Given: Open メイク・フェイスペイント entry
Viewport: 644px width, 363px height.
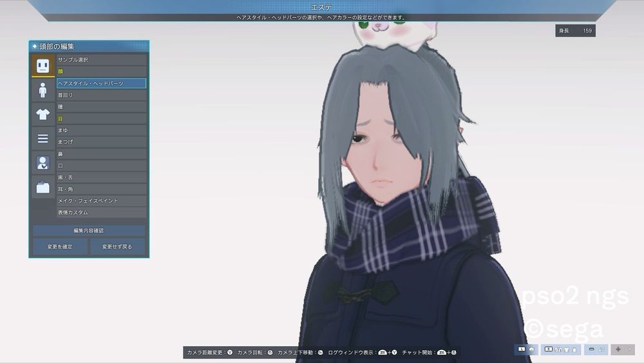Looking at the screenshot, I should [101, 201].
